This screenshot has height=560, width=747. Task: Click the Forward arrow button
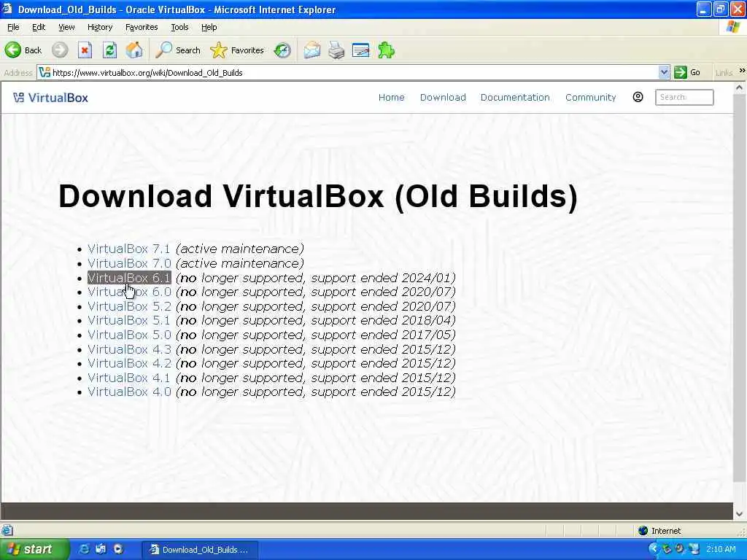[60, 50]
